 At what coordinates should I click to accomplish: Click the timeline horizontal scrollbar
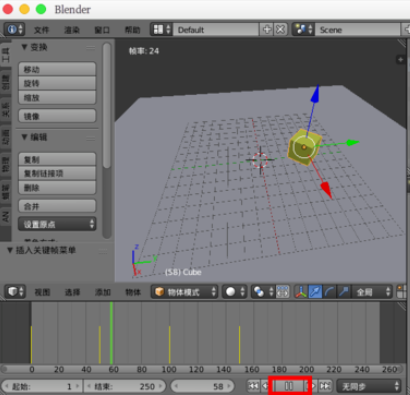[x=203, y=369]
